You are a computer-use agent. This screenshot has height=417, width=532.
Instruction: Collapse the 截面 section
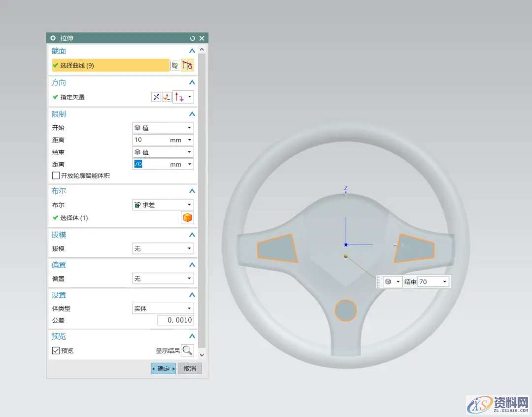pos(192,51)
